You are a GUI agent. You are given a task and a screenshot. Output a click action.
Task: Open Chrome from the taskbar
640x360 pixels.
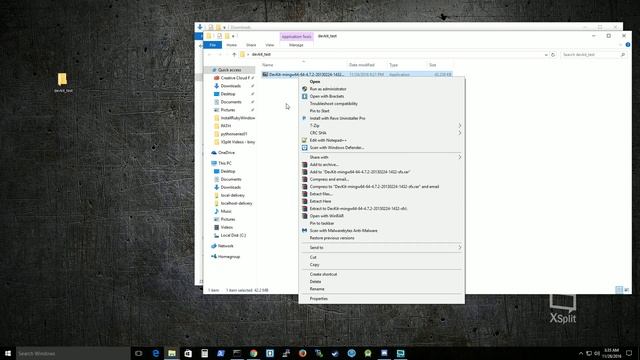click(253, 353)
